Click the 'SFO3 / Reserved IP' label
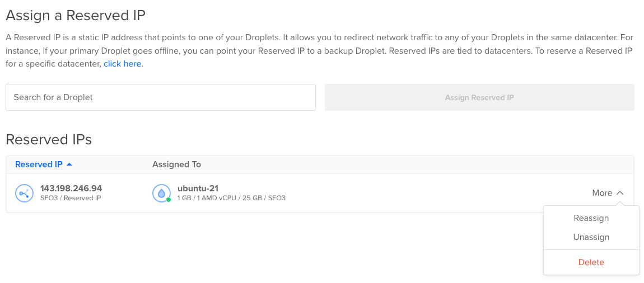This screenshot has width=644, height=283. click(x=71, y=198)
